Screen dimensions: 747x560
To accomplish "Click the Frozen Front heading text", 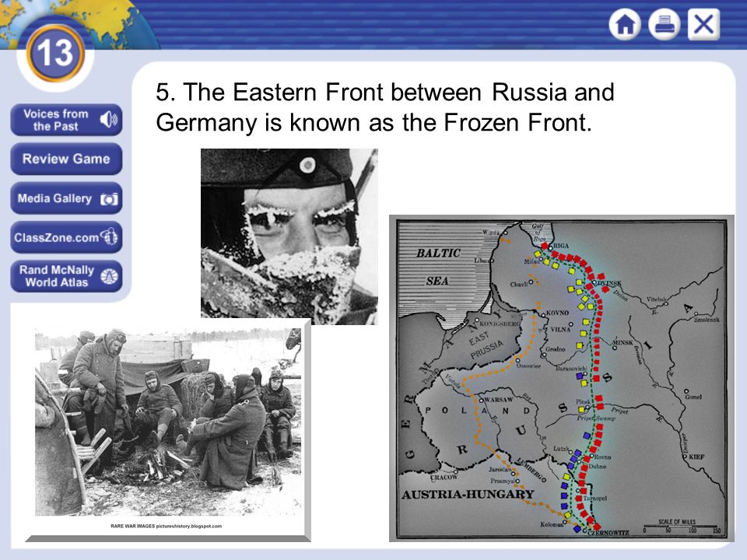I will click(x=385, y=107).
